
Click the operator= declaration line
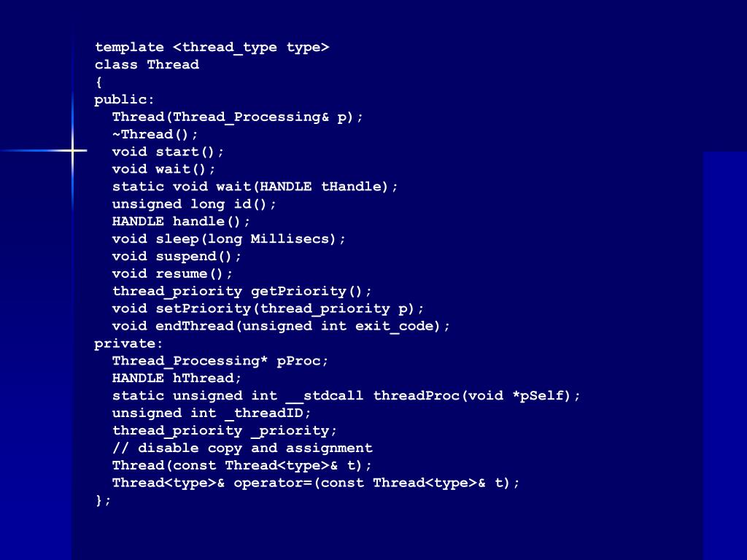[316, 483]
